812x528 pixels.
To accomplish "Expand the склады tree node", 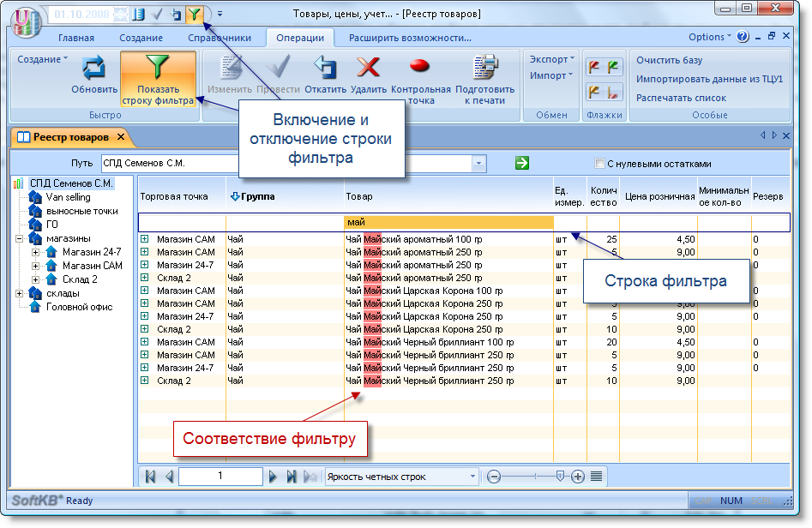I will point(20,293).
